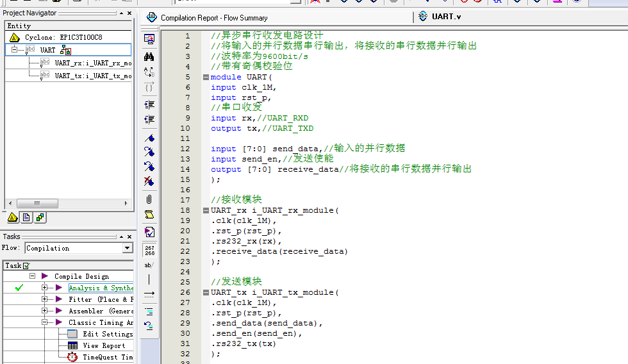Click the Find binoculars icon
The image size is (628, 364).
coord(149,56)
